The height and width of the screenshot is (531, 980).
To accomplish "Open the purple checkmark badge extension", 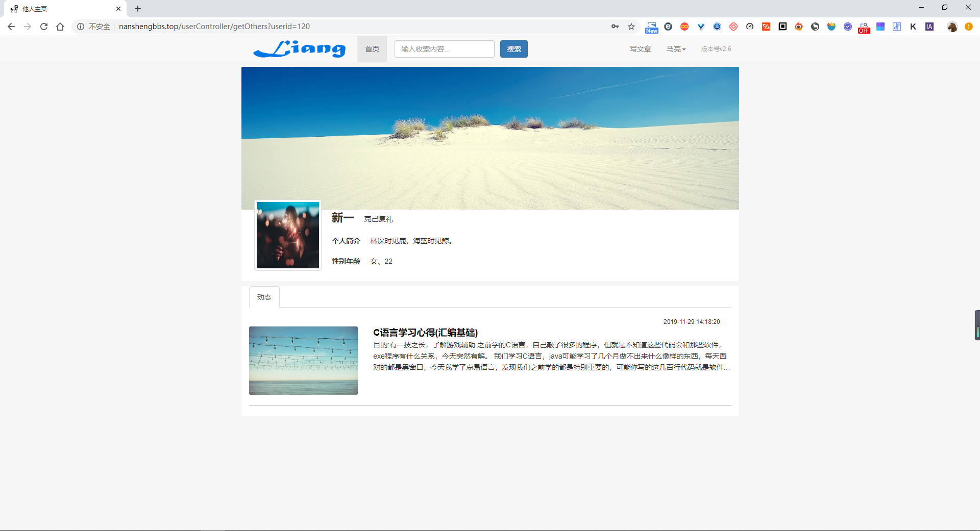I will 848,27.
